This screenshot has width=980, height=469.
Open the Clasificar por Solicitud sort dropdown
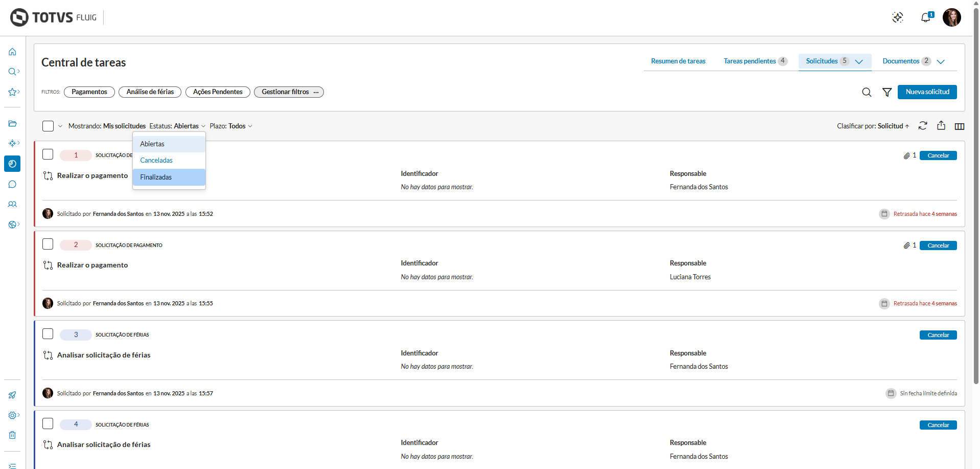873,126
